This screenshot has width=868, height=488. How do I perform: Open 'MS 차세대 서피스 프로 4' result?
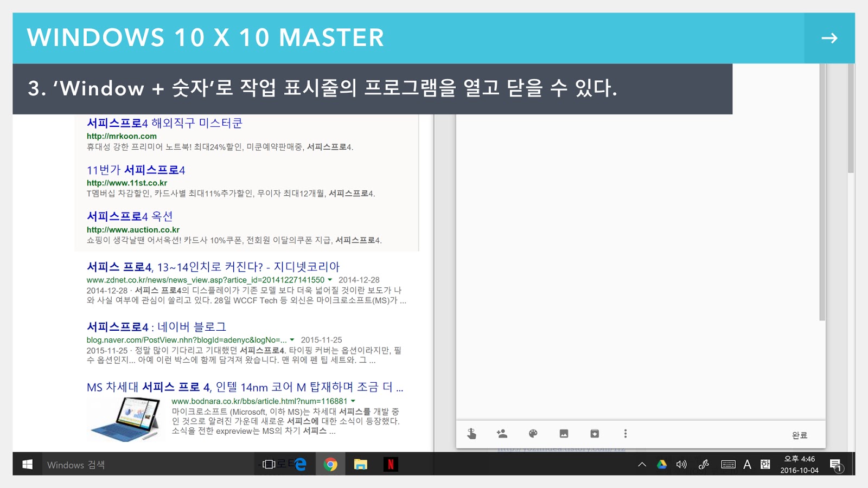tap(245, 387)
